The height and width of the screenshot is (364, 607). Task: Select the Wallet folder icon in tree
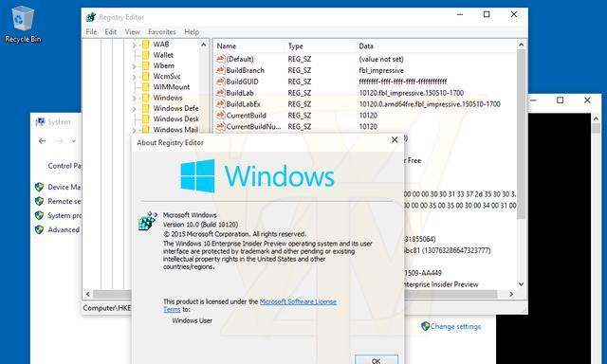(x=145, y=55)
